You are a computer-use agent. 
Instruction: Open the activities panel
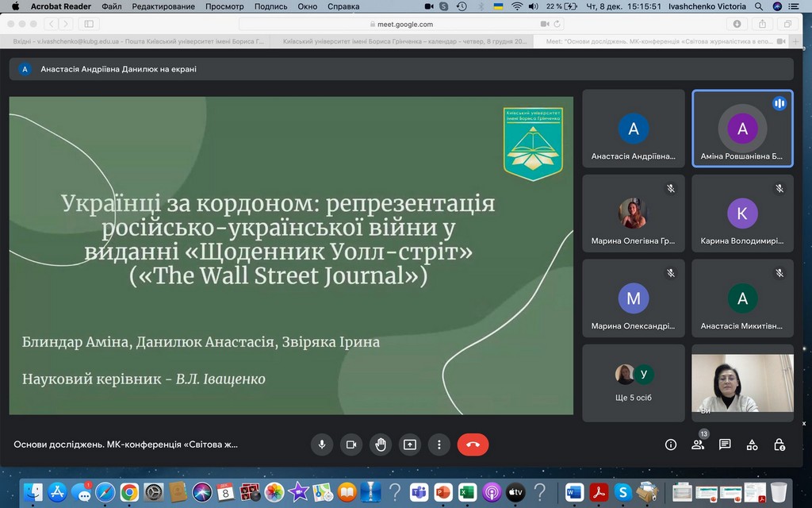(x=753, y=444)
